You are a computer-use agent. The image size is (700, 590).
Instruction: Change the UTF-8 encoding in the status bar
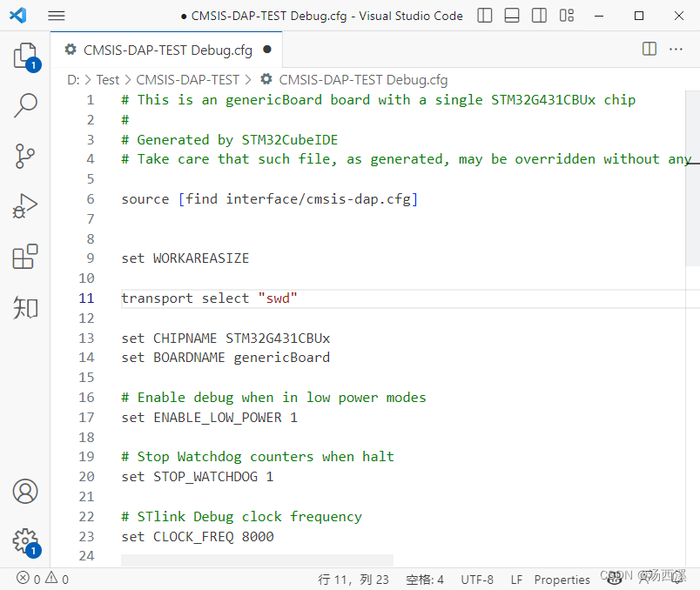pyautogui.click(x=477, y=579)
